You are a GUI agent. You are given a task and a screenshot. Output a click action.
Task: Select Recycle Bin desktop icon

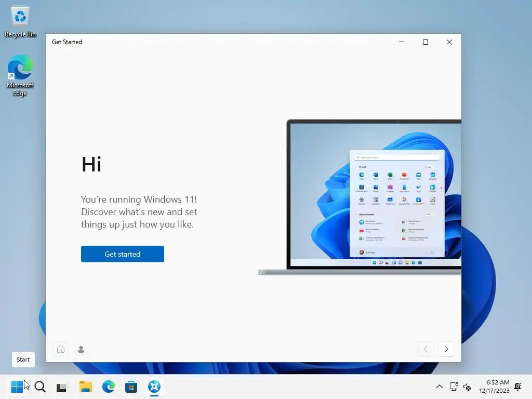click(x=20, y=22)
